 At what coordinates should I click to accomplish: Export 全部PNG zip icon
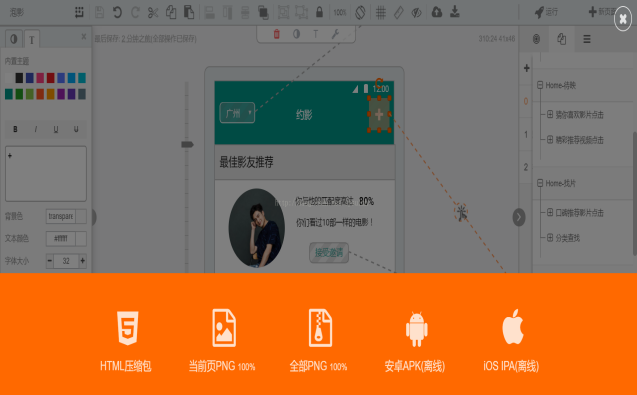(320, 328)
